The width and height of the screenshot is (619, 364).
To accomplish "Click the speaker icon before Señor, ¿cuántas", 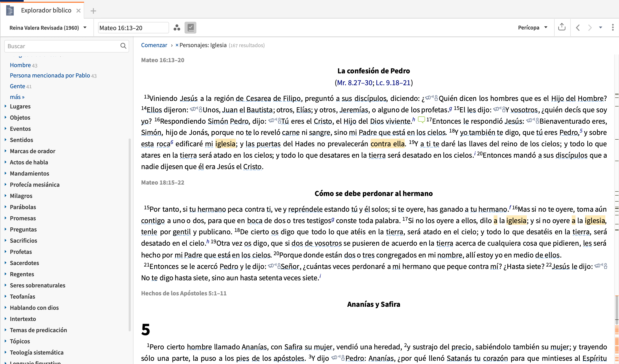I will click(x=274, y=266).
